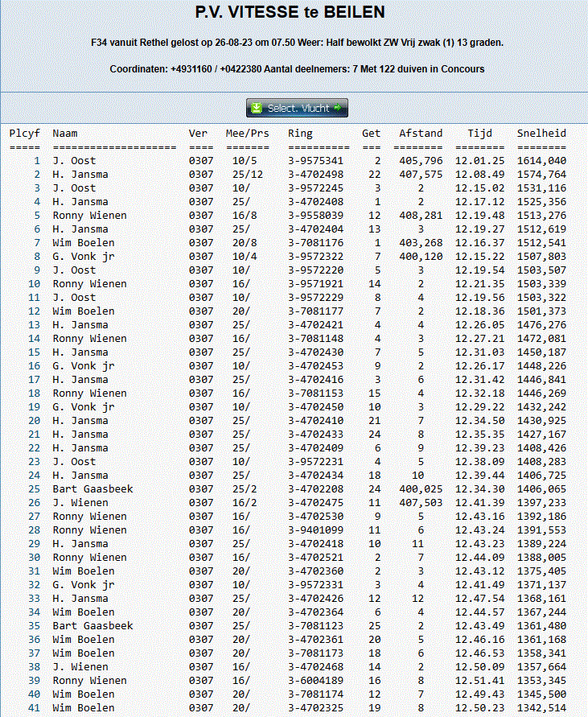The width and height of the screenshot is (588, 717).
Task: Click speed value 1406,065
Action: [x=542, y=489]
